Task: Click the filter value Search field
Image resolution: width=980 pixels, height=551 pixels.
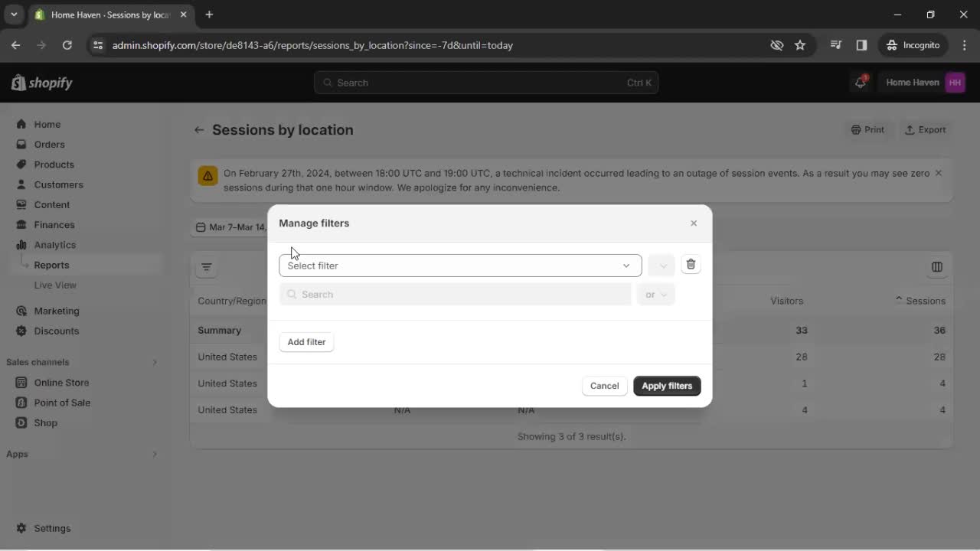Action: (456, 295)
